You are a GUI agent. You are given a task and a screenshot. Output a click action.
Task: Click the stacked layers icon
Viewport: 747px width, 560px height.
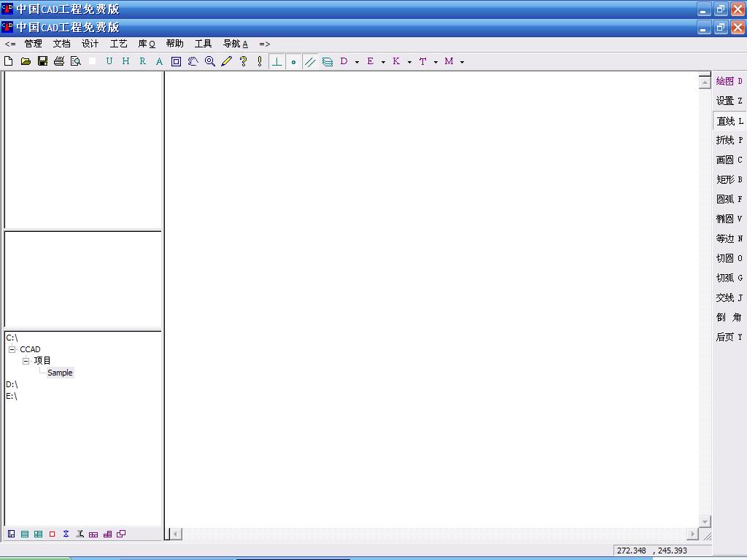[328, 62]
